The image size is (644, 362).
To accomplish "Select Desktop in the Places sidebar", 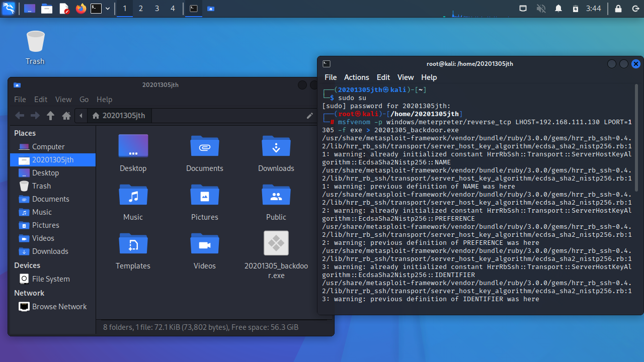I will coord(53,173).
